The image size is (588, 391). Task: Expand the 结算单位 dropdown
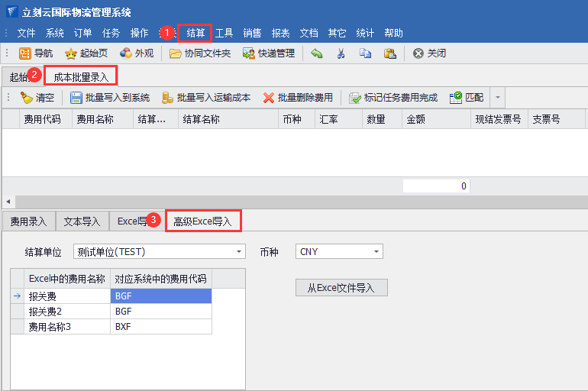(x=239, y=252)
